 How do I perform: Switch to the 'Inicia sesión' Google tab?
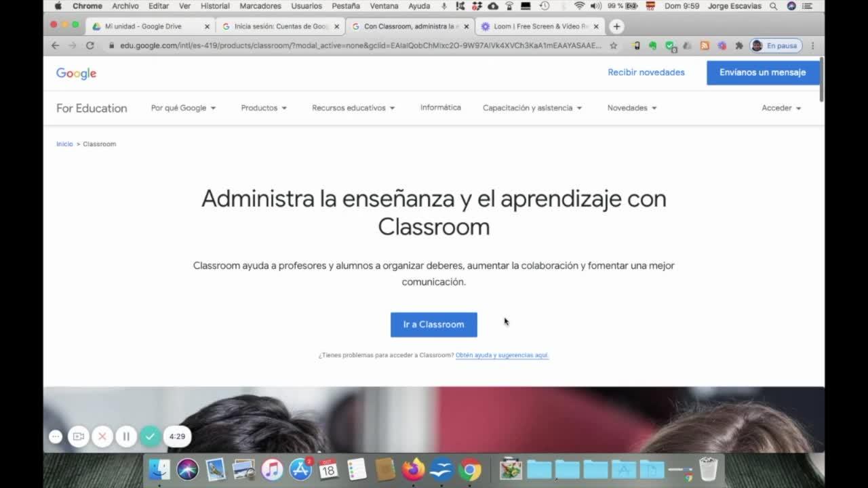pyautogui.click(x=280, y=26)
